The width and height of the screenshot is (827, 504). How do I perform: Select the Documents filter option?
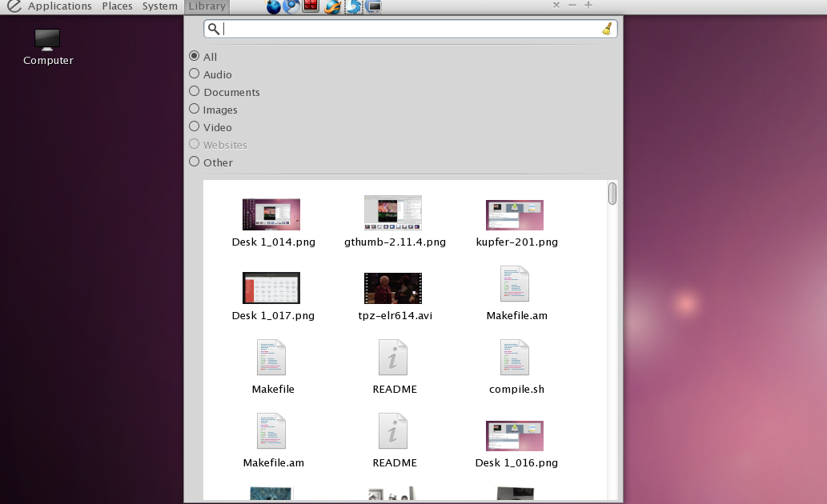point(194,91)
